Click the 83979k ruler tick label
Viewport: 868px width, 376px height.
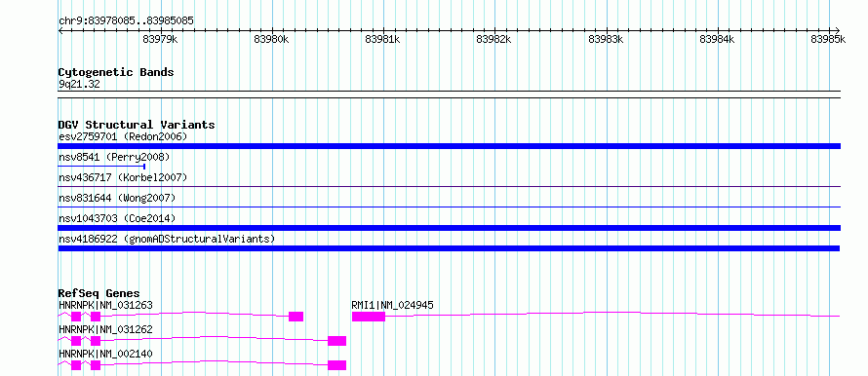point(160,39)
